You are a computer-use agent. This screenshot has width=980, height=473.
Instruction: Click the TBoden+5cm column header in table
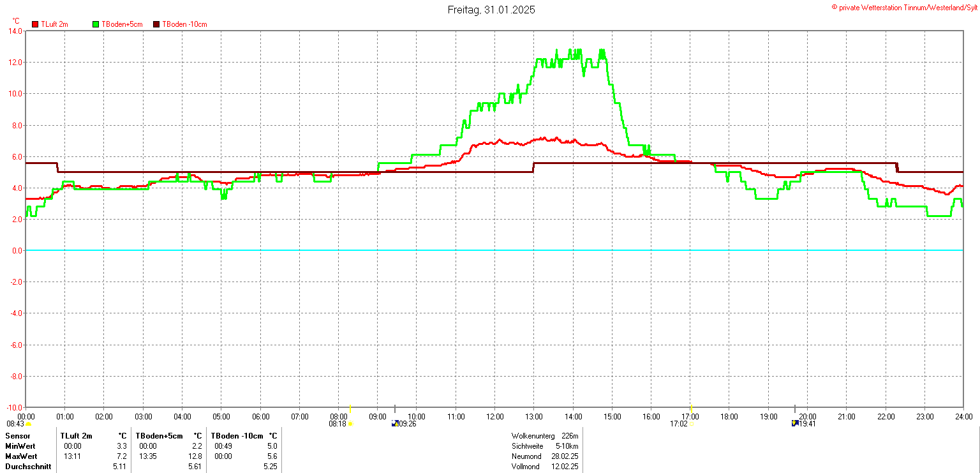coord(159,436)
